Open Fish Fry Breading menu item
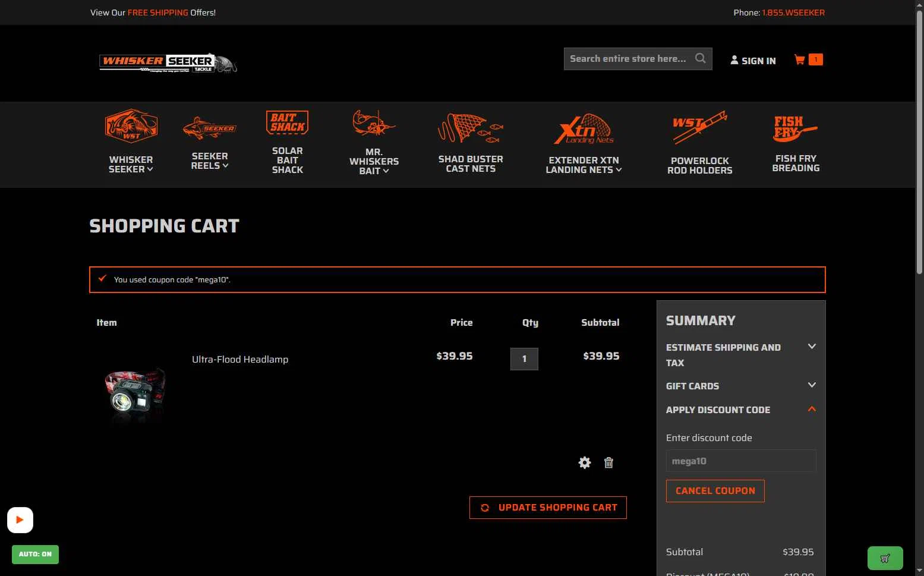924x576 pixels. [x=796, y=163]
